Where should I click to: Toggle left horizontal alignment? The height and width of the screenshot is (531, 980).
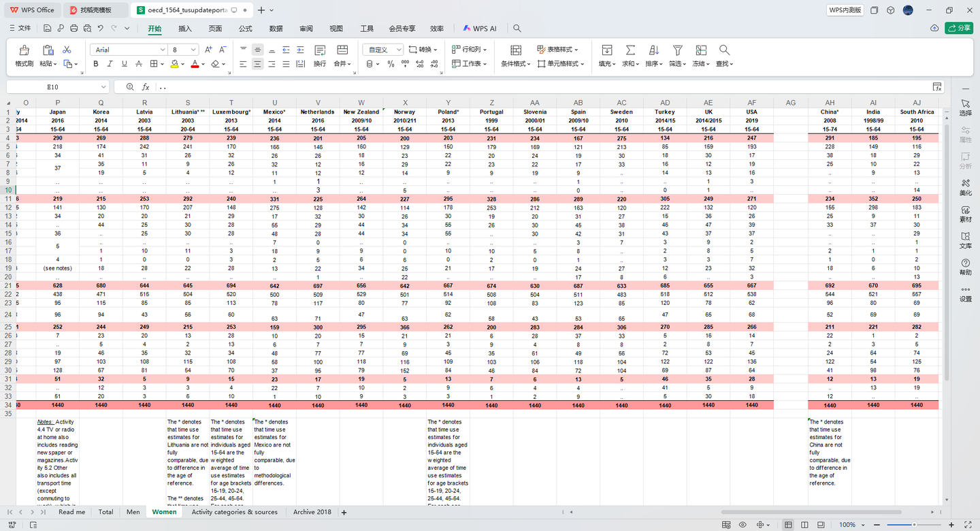243,64
